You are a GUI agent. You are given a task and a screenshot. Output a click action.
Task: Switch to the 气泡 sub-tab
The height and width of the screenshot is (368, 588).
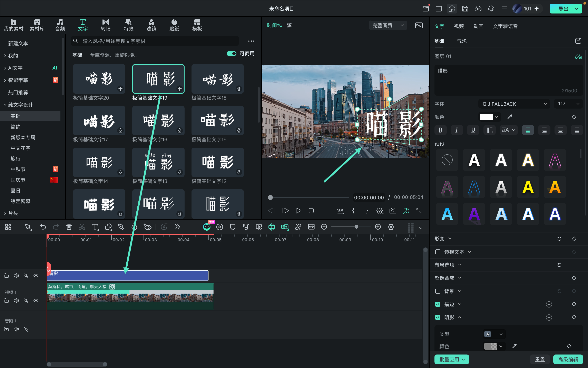462,41
